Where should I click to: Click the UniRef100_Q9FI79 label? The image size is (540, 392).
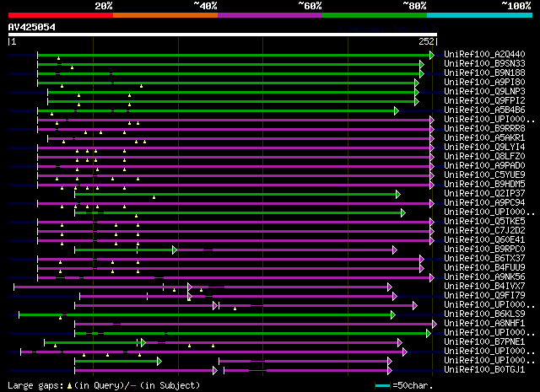pos(484,295)
